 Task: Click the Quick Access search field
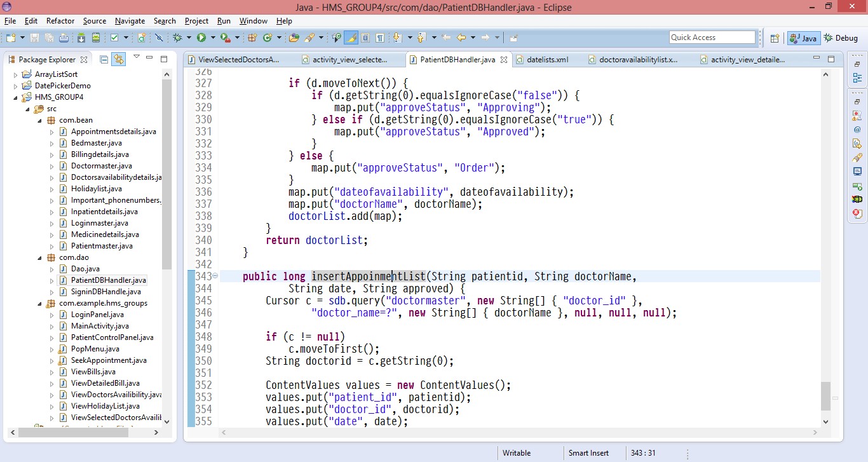pyautogui.click(x=712, y=37)
